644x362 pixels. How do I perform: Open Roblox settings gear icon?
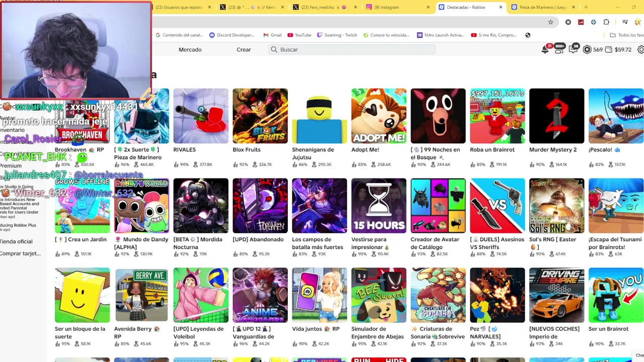(640, 49)
